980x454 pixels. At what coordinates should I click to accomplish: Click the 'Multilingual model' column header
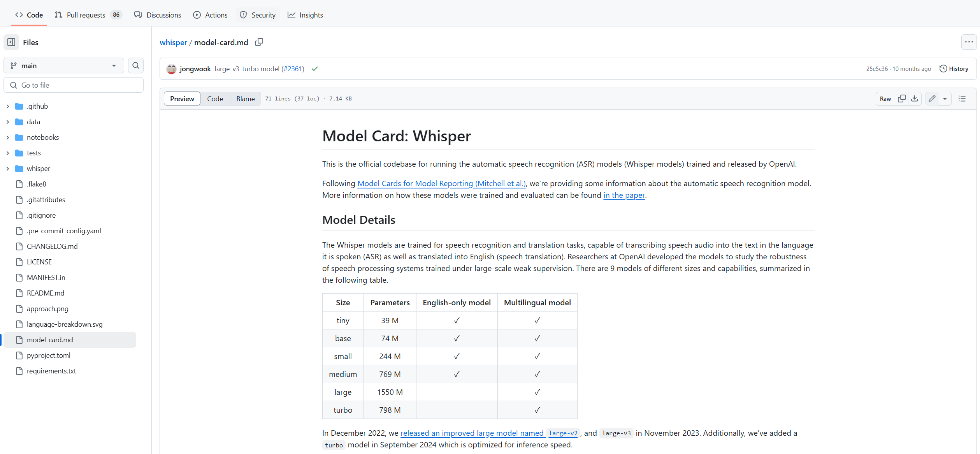[x=537, y=303]
